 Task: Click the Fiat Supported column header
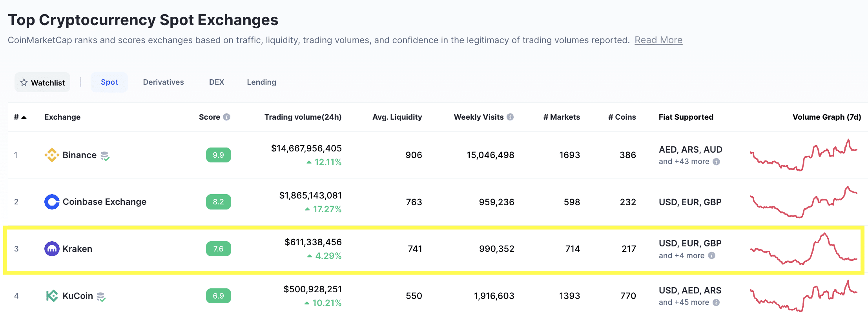tap(686, 117)
